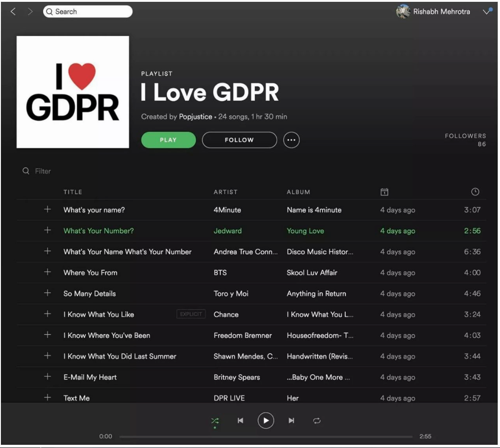Viewport: 500px width, 448px height.
Task: Start the playlist with green PLAY button
Action: pos(168,140)
